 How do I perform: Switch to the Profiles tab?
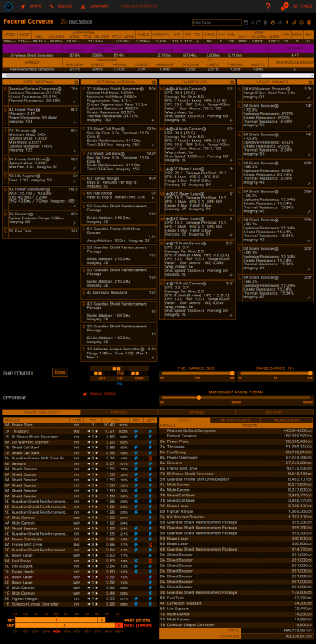tap(119, 412)
